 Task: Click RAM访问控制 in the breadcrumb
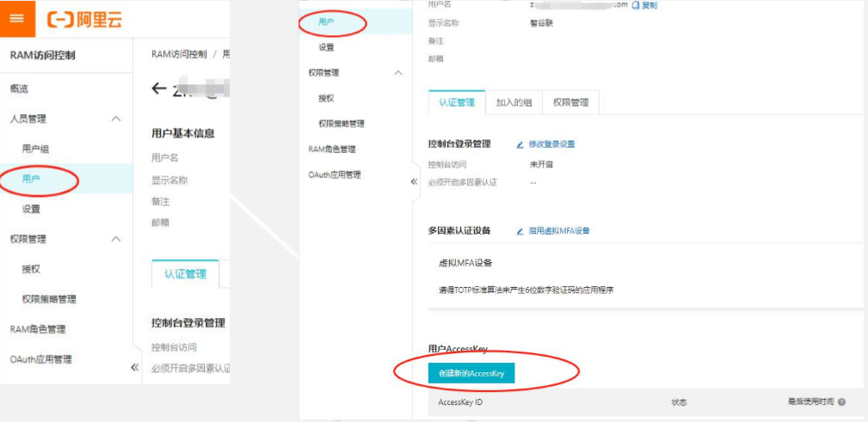point(179,54)
